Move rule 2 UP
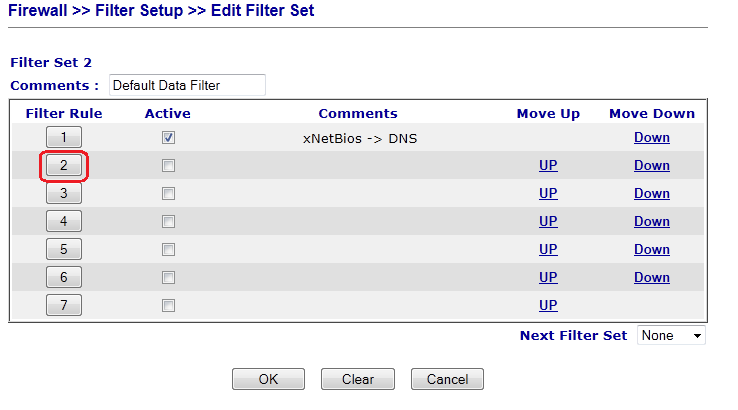 pos(548,166)
